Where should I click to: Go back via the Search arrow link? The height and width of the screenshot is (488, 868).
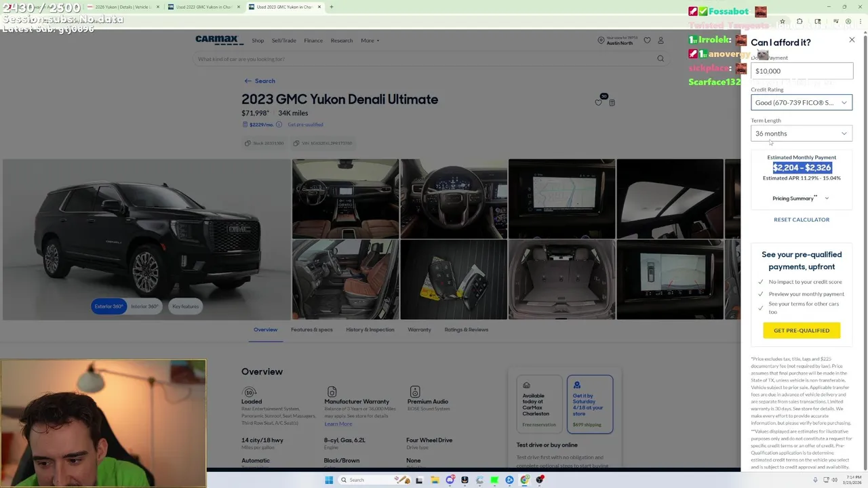(x=260, y=81)
